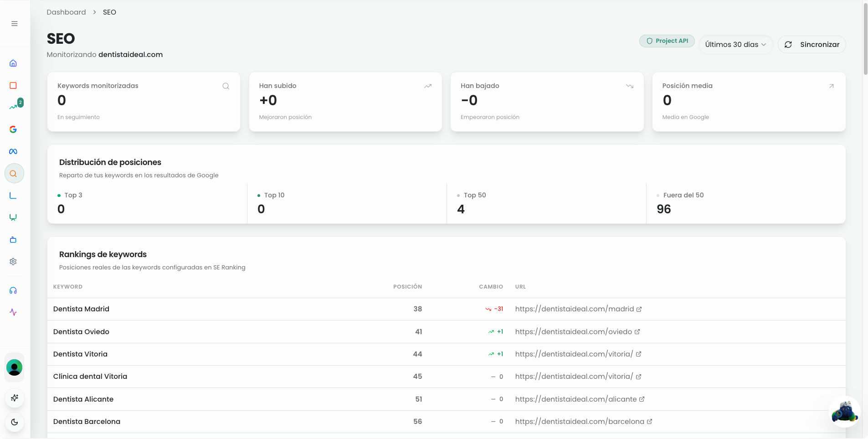
Task: Select the SEO search icon in sidebar
Action: (x=14, y=174)
